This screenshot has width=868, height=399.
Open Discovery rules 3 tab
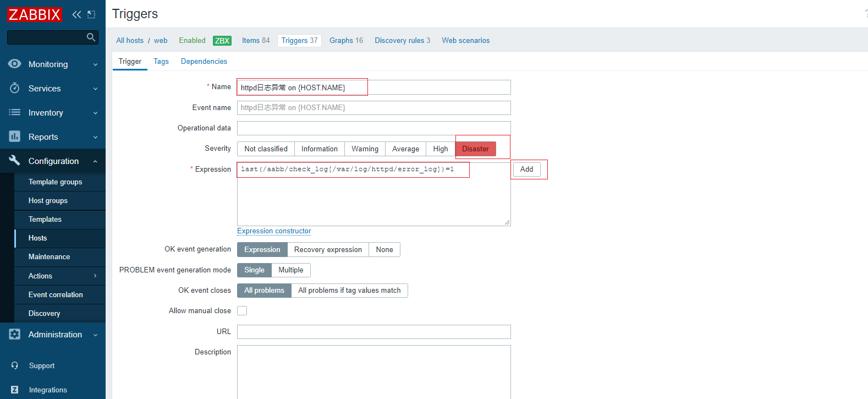402,41
